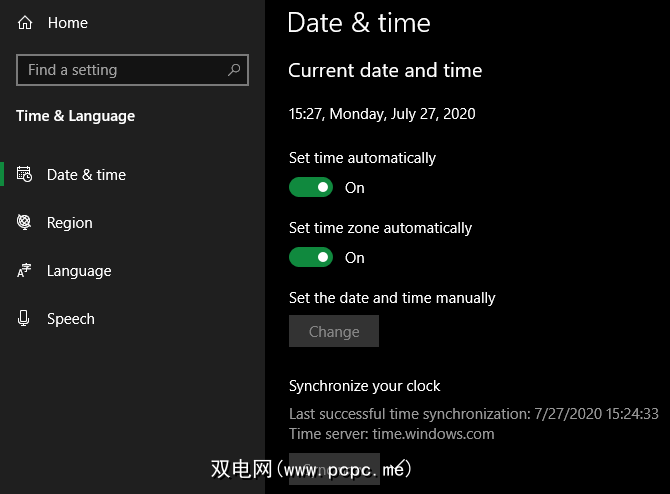Click the Last successful time synchronization text
Screen dimensions: 670x494
tap(473, 414)
